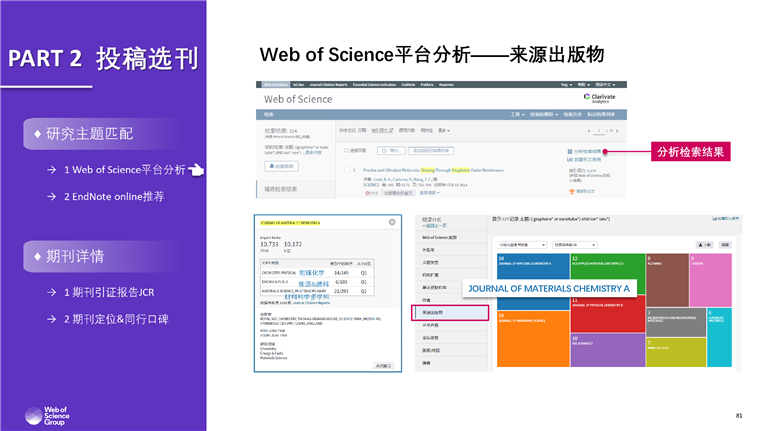Click the search history link
Image resolution: width=768 pixels, height=431 pixels.
click(x=572, y=115)
